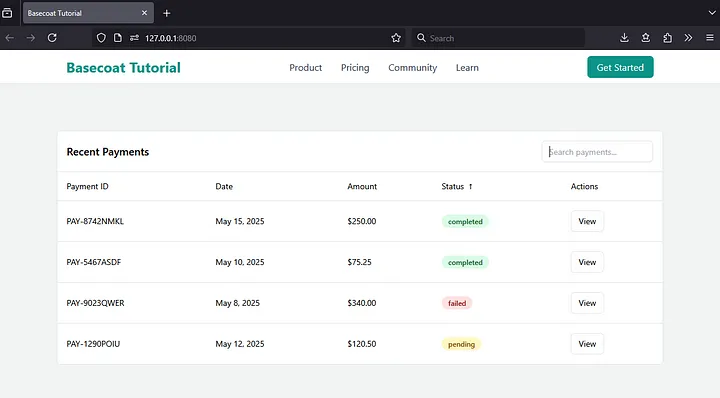The height and width of the screenshot is (398, 720).
Task: Click the browser forward arrow
Action: [x=31, y=38]
